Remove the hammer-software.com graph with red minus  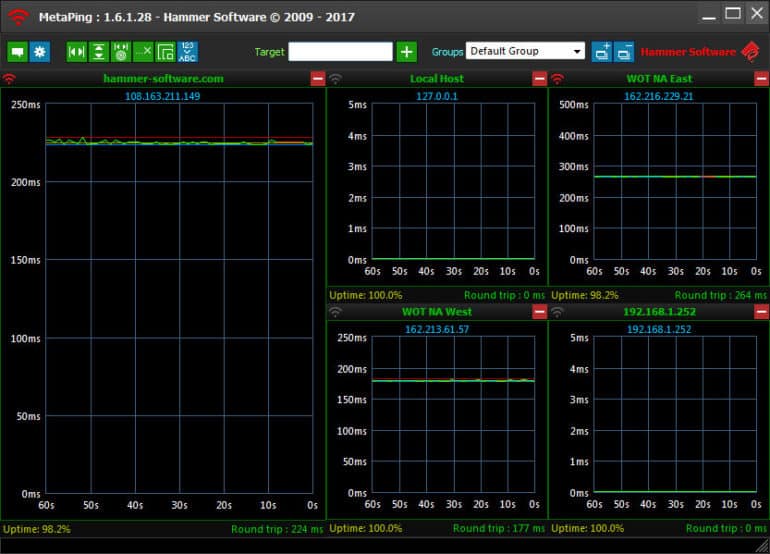point(318,79)
